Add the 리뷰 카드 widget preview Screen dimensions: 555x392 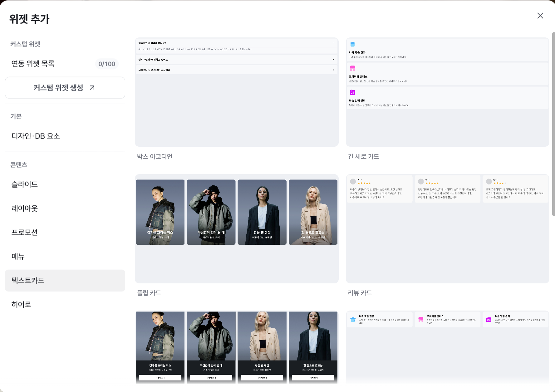pos(447,229)
